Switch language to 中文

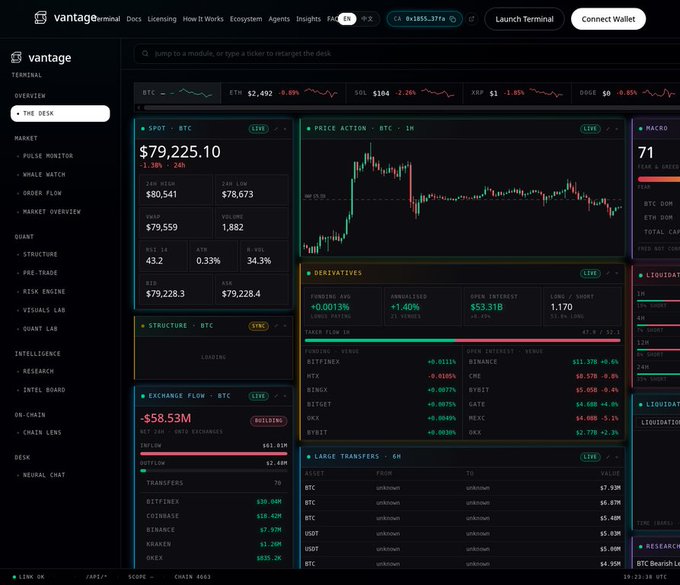tap(367, 19)
